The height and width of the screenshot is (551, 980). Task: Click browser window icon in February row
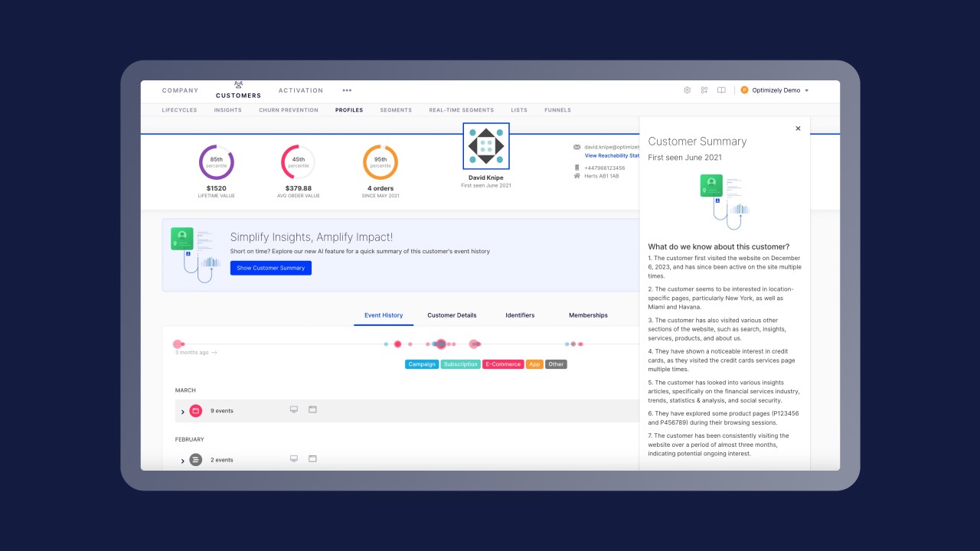coord(312,459)
